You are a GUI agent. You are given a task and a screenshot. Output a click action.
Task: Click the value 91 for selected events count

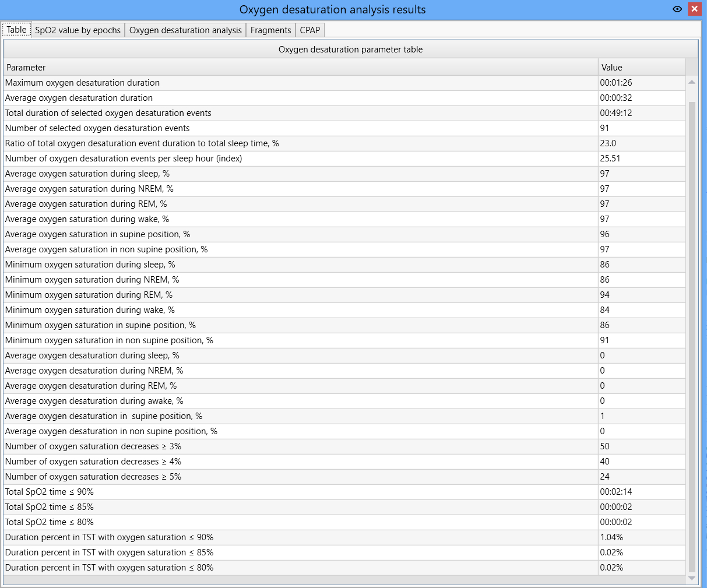(604, 128)
